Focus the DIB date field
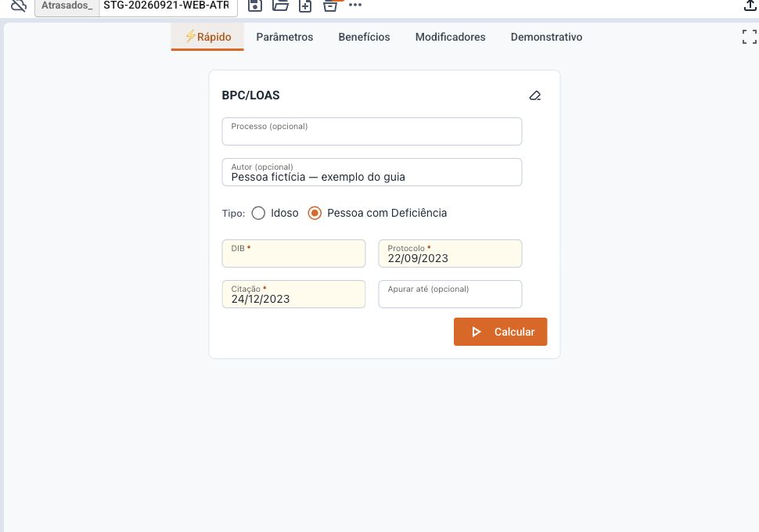Screen dimensions: 759x532 pyautogui.click(x=294, y=253)
